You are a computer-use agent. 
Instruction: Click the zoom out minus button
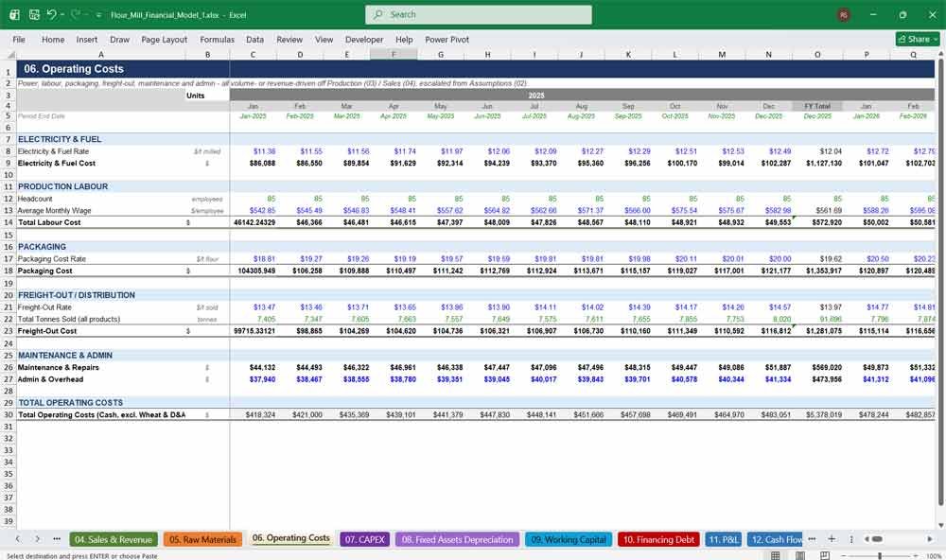click(843, 556)
